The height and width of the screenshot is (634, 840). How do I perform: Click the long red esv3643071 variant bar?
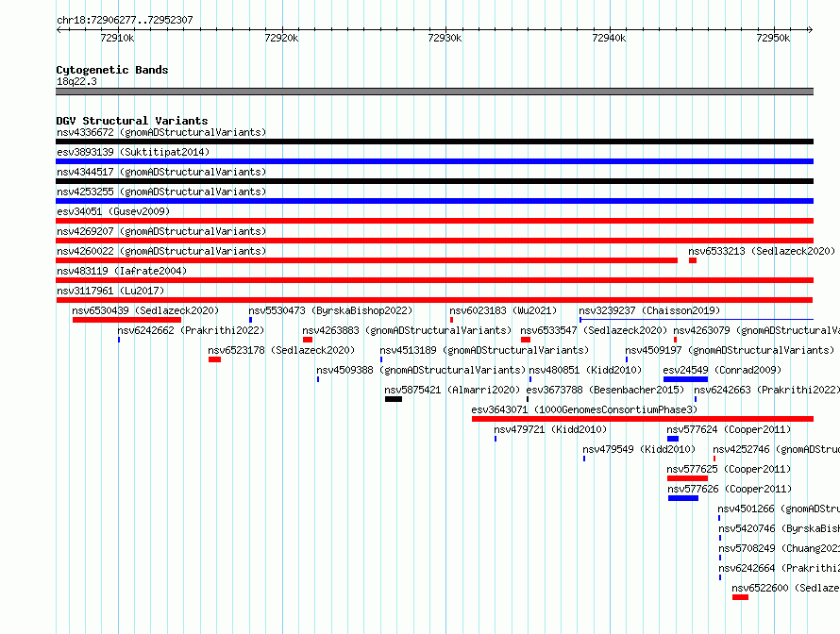643,419
